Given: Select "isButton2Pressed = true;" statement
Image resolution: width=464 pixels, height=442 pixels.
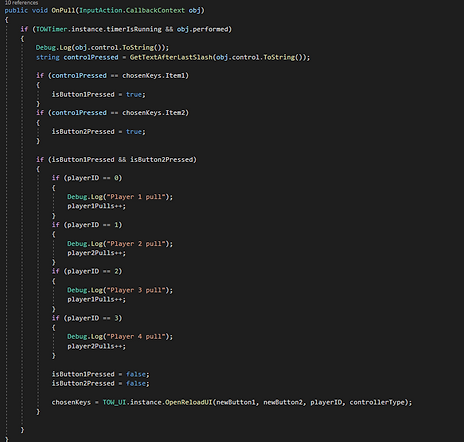Looking at the screenshot, I should 98,132.
